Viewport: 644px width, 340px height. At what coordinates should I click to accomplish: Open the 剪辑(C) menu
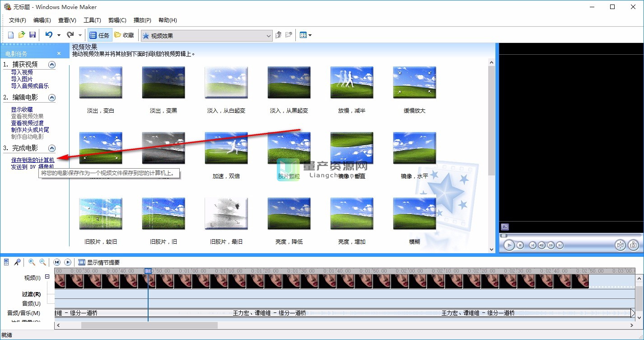tap(117, 20)
